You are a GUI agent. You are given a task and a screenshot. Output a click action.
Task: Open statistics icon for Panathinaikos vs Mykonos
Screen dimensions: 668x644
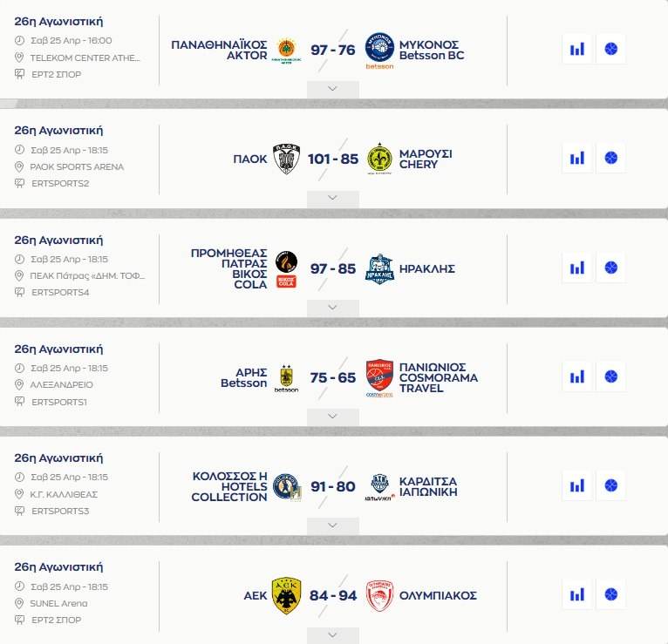pos(576,49)
